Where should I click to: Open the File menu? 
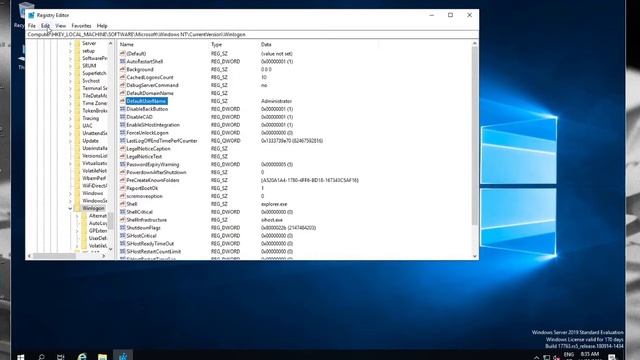click(x=31, y=26)
